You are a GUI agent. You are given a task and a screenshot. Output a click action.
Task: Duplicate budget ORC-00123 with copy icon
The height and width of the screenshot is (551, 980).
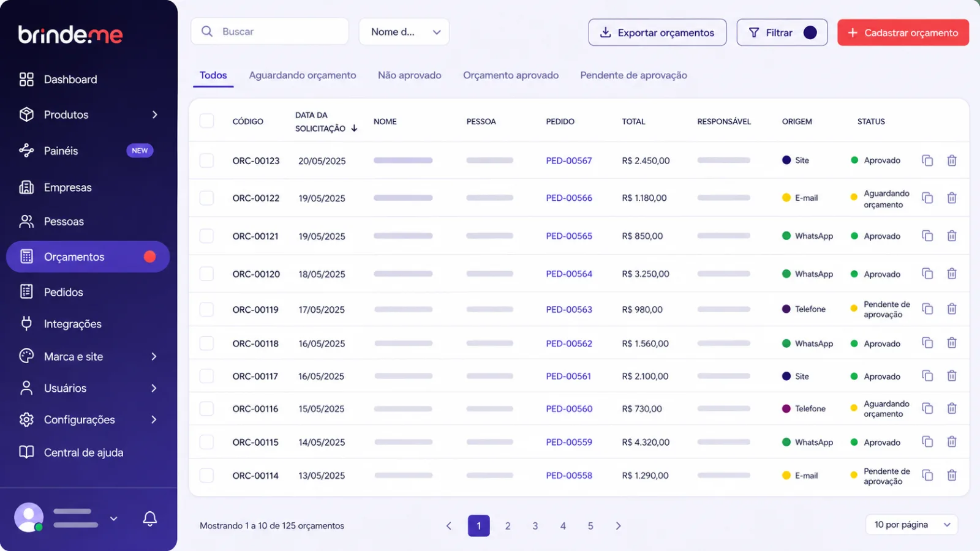[x=927, y=160]
